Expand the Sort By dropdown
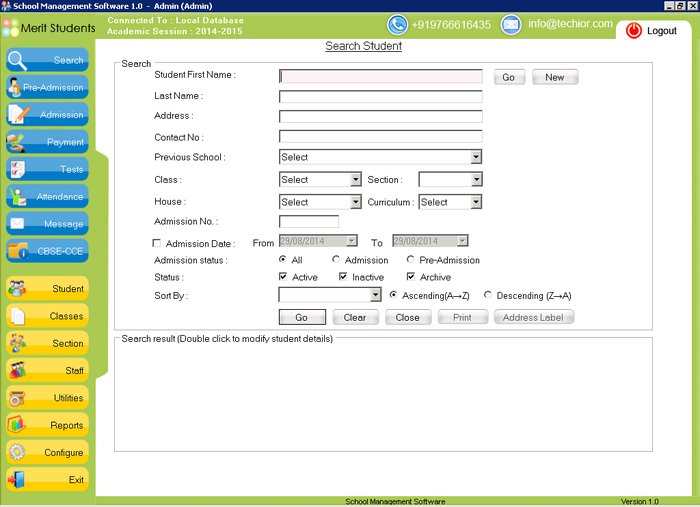This screenshot has width=700, height=507. tap(376, 295)
